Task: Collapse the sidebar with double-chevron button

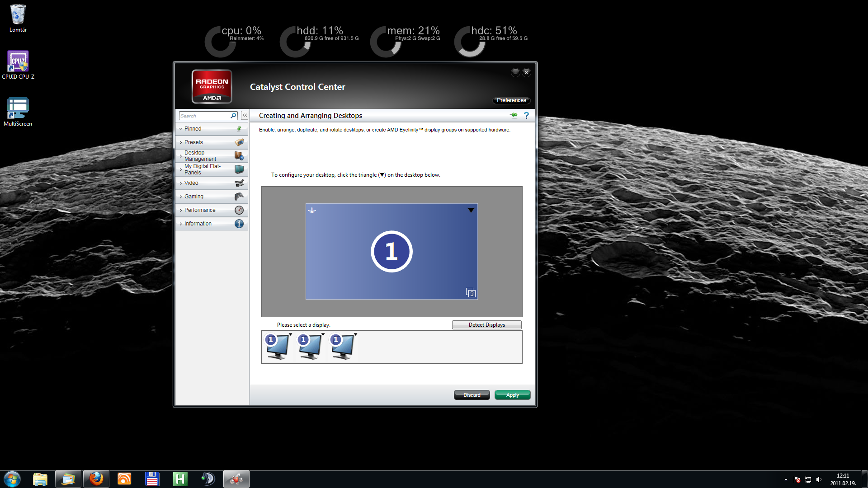Action: click(245, 116)
